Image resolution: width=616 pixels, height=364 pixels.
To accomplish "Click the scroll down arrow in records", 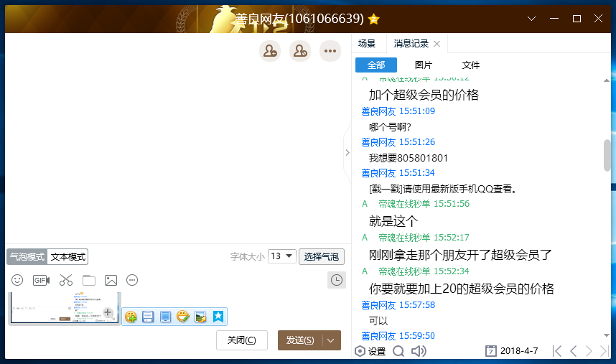I will point(607,335).
